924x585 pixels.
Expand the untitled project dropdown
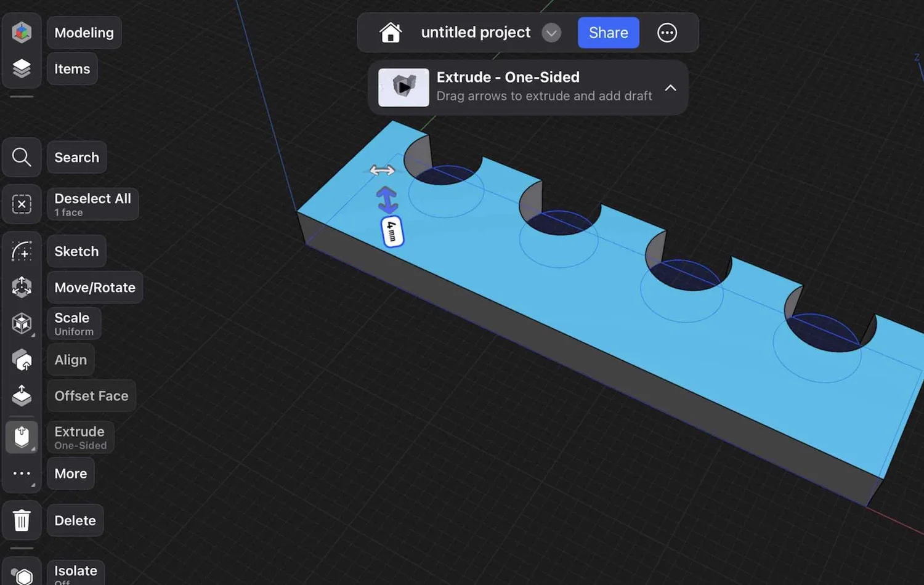point(551,33)
